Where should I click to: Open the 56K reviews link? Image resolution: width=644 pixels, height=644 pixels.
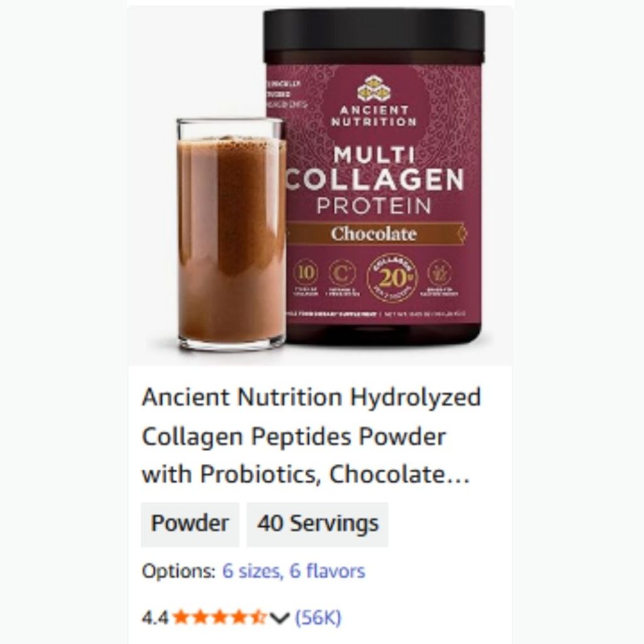click(318, 618)
